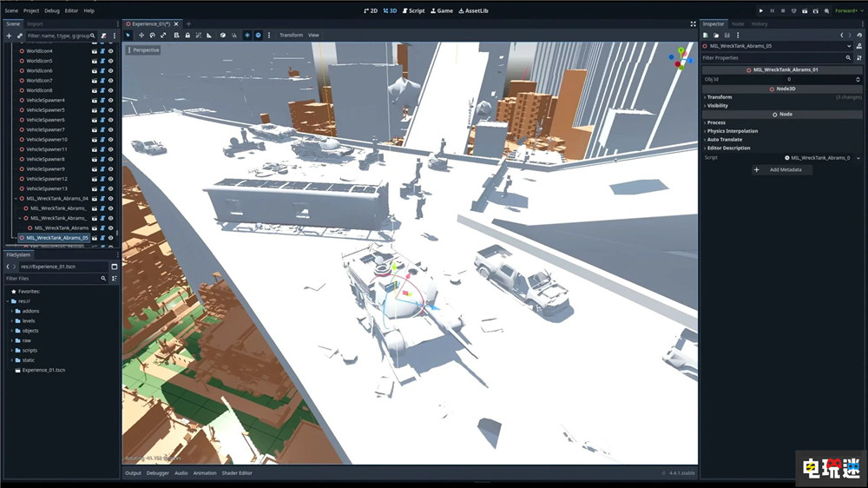This screenshot has width=868, height=488.
Task: Toggle use local space cube icon
Action: click(222, 35)
